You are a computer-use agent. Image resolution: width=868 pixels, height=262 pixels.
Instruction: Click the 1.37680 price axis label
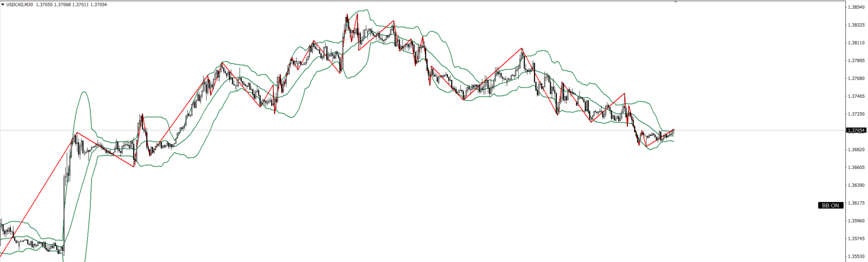click(x=855, y=79)
